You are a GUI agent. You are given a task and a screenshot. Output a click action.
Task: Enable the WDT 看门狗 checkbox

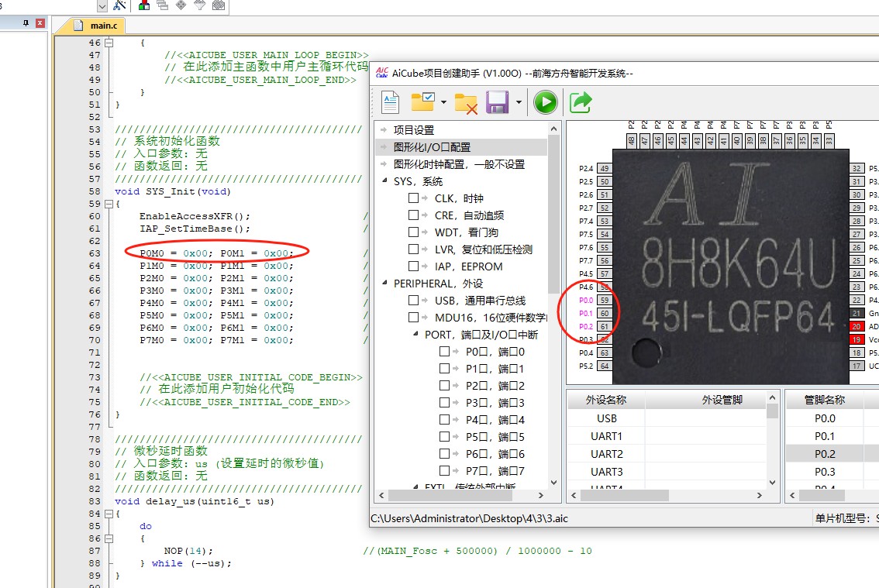point(414,232)
